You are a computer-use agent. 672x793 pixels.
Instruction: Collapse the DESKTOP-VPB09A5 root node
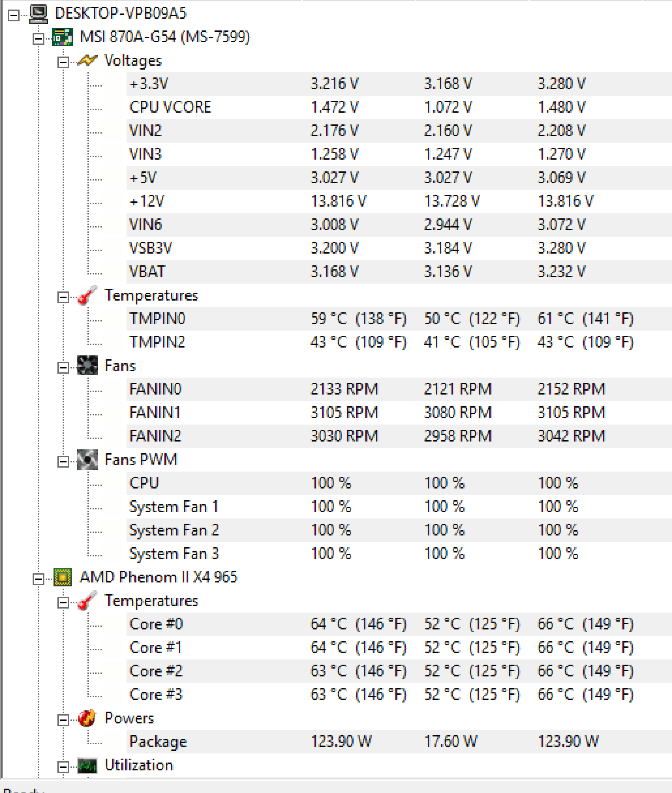(x=13, y=16)
